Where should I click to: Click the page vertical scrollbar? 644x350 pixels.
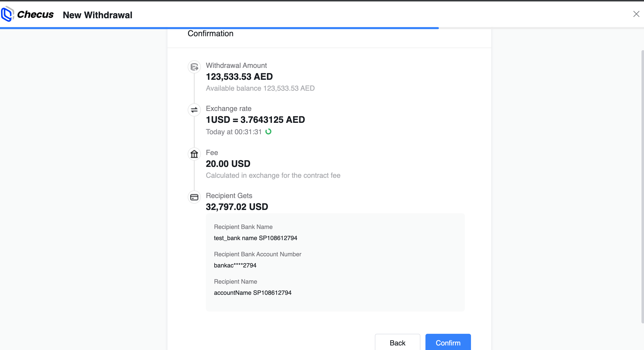[642, 187]
